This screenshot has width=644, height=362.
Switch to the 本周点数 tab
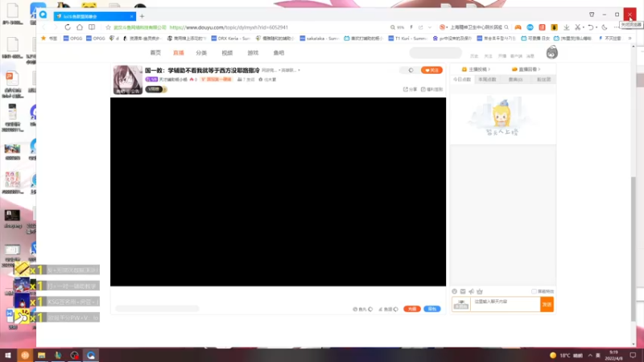point(487,79)
